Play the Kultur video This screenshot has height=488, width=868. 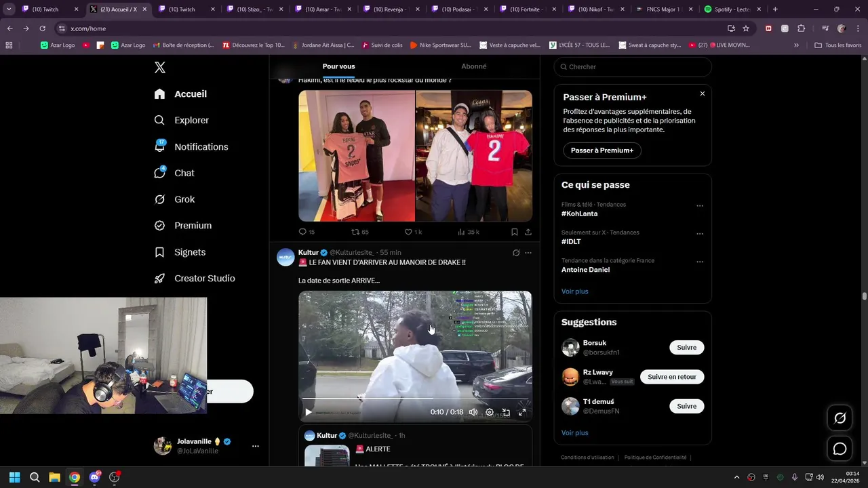[x=309, y=412]
